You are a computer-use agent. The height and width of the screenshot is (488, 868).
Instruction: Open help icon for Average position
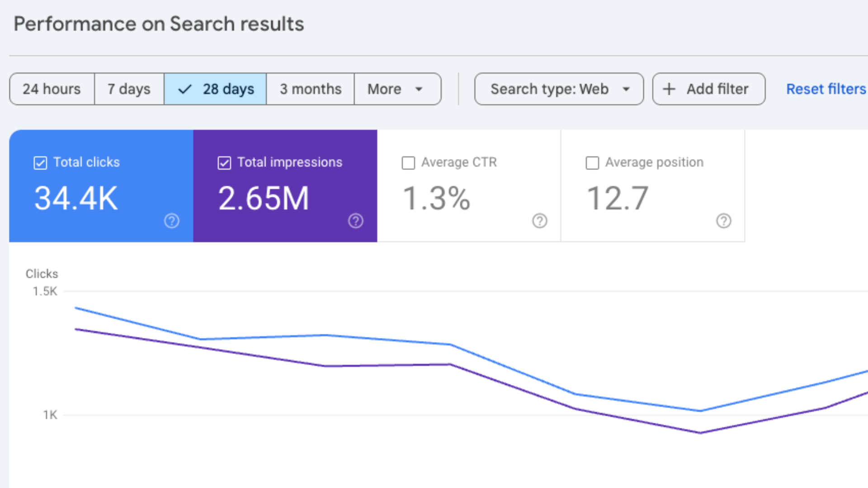point(723,221)
